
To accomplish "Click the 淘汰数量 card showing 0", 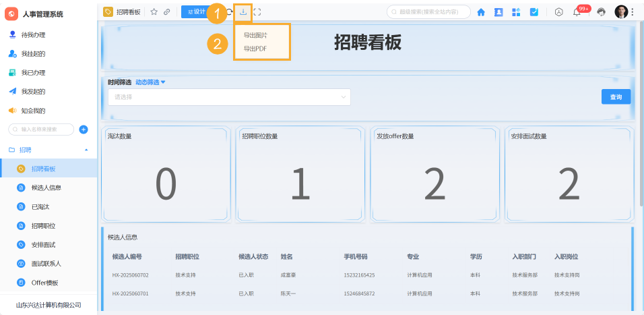I will (166, 174).
